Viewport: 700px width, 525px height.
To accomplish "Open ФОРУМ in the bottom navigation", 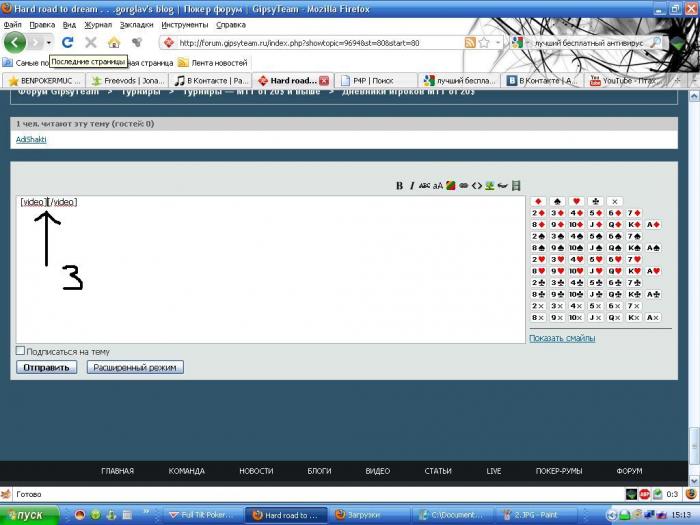I will point(629,471).
